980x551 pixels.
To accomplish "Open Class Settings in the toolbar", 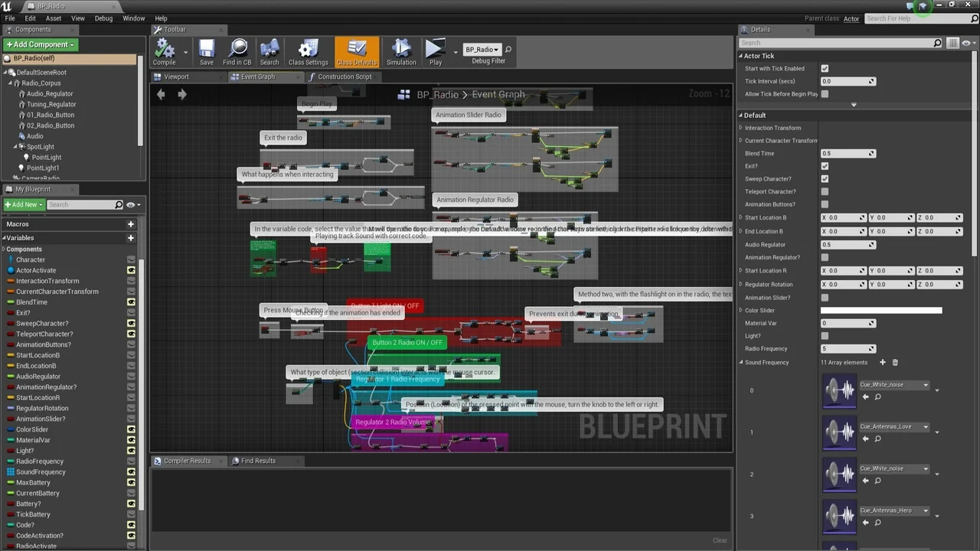I will [308, 52].
